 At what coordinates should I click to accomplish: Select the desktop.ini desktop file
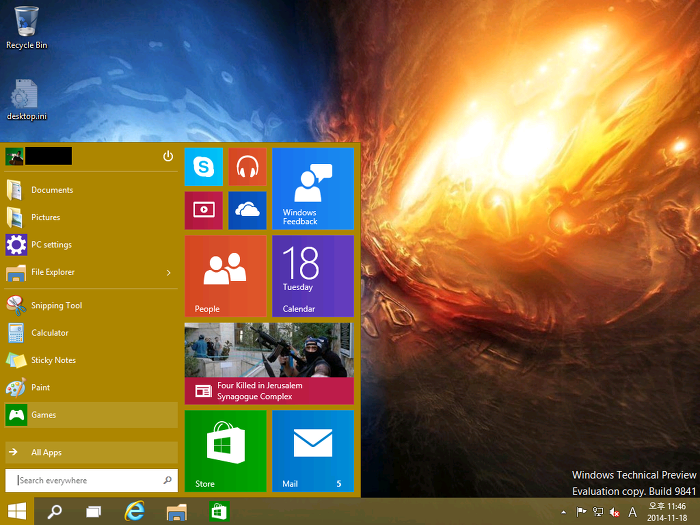26,100
